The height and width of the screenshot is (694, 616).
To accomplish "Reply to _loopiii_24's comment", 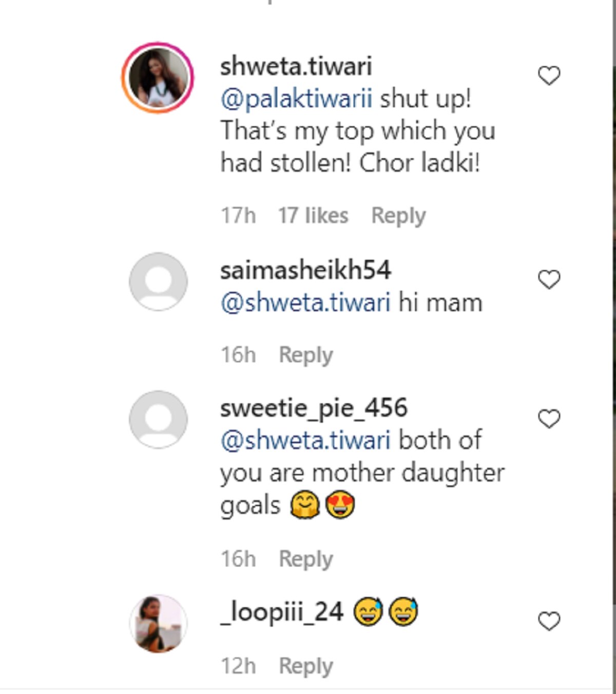I will click(305, 666).
